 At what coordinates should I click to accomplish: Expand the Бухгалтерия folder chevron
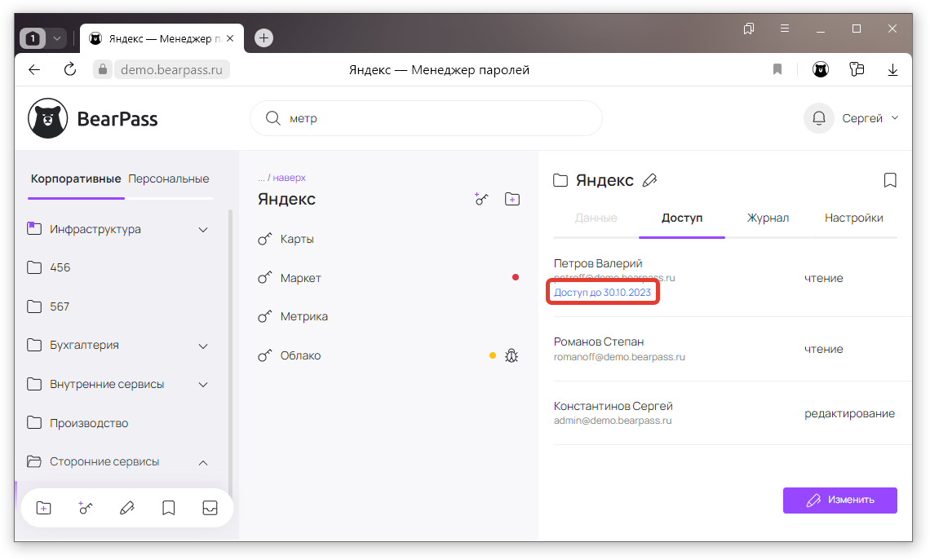(203, 346)
